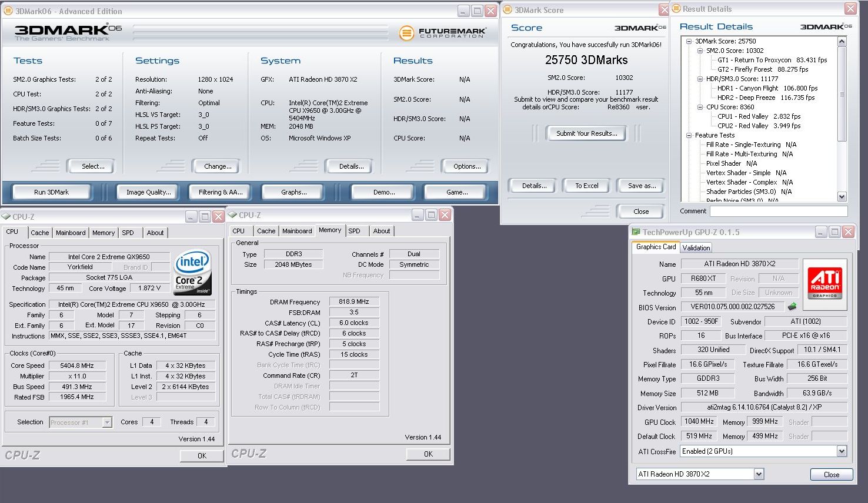
Task: Collapse the SM2.0 Score: 10302 node
Action: coord(700,51)
